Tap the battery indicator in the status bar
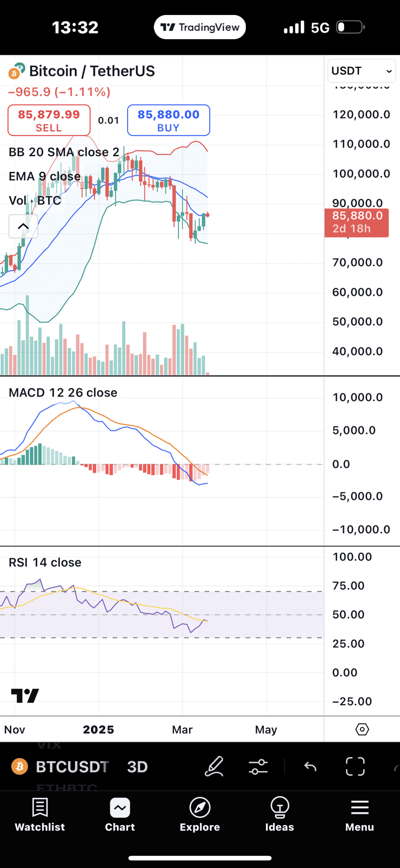This screenshot has height=868, width=400. [x=350, y=27]
